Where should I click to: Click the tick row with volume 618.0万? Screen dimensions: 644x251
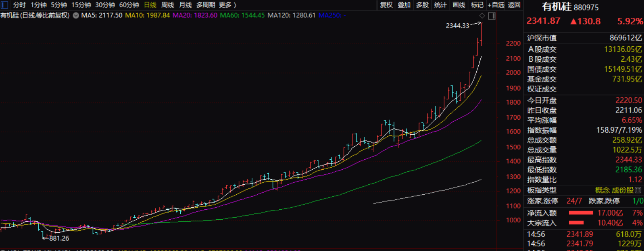[584, 235]
